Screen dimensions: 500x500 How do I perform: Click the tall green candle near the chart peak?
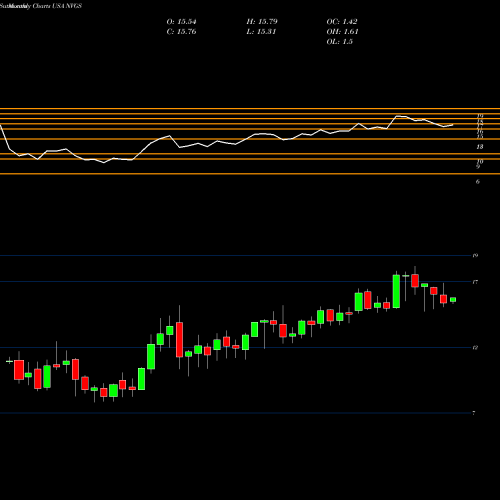[x=396, y=291]
